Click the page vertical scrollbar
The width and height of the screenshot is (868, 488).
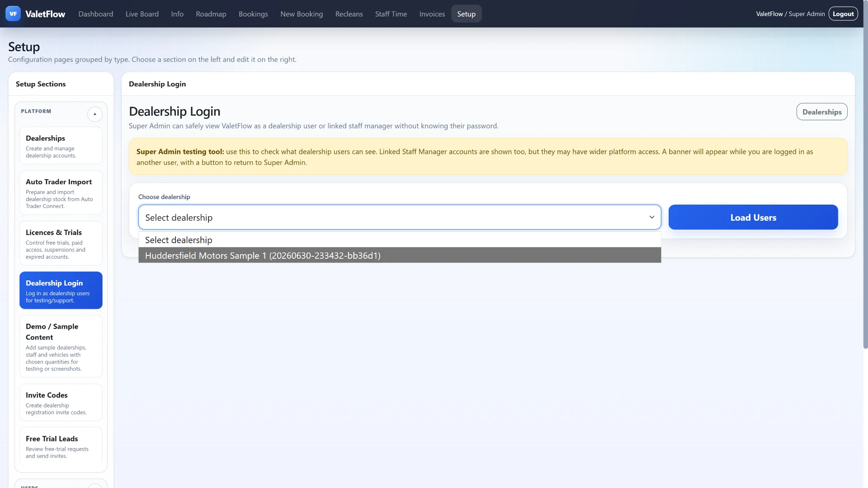865,174
